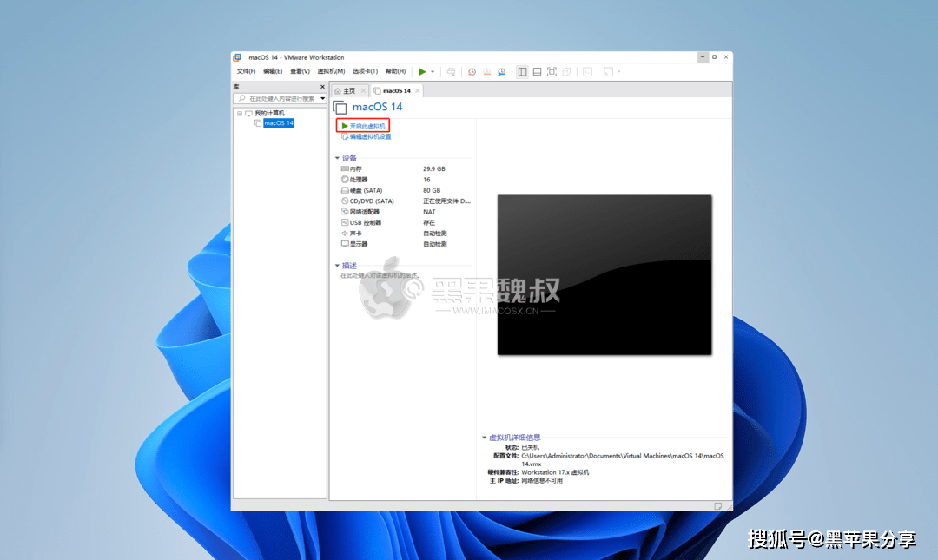Viewport: 938px width, 560px height.
Task: Click the 声卡 sound card device row
Action: tap(405, 234)
